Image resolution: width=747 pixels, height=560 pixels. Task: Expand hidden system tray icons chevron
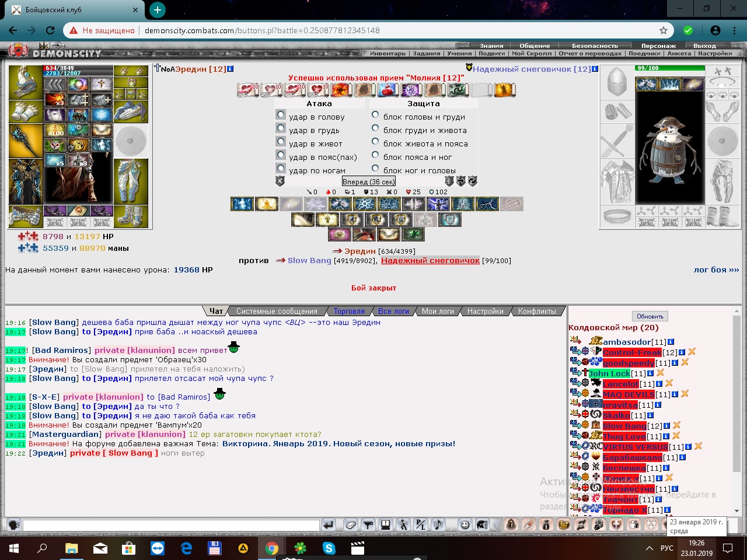[649, 548]
